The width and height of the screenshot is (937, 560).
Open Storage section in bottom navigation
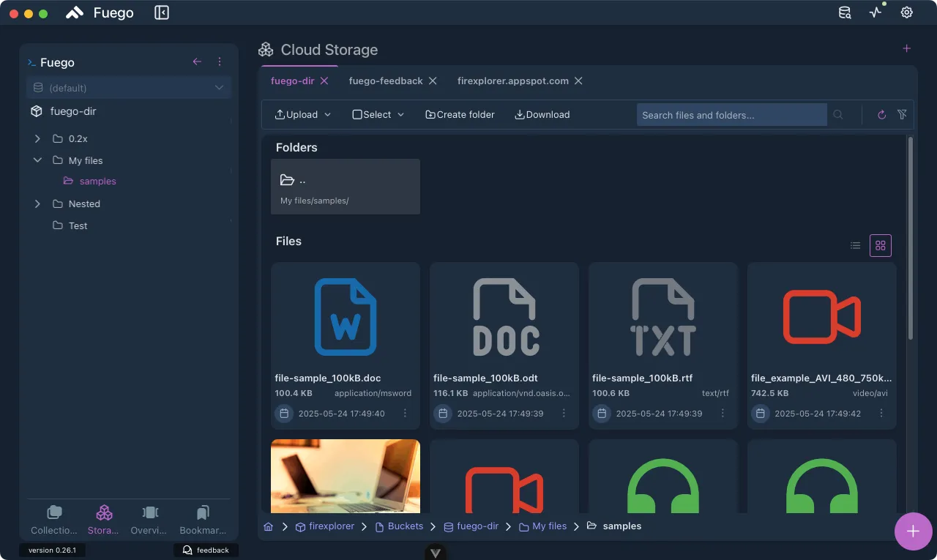104,520
